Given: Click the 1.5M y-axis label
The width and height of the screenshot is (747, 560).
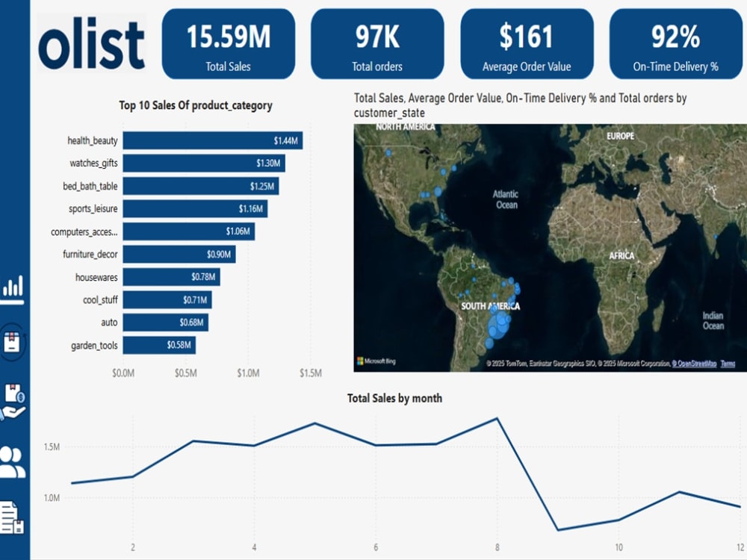Looking at the screenshot, I should click(x=52, y=447).
